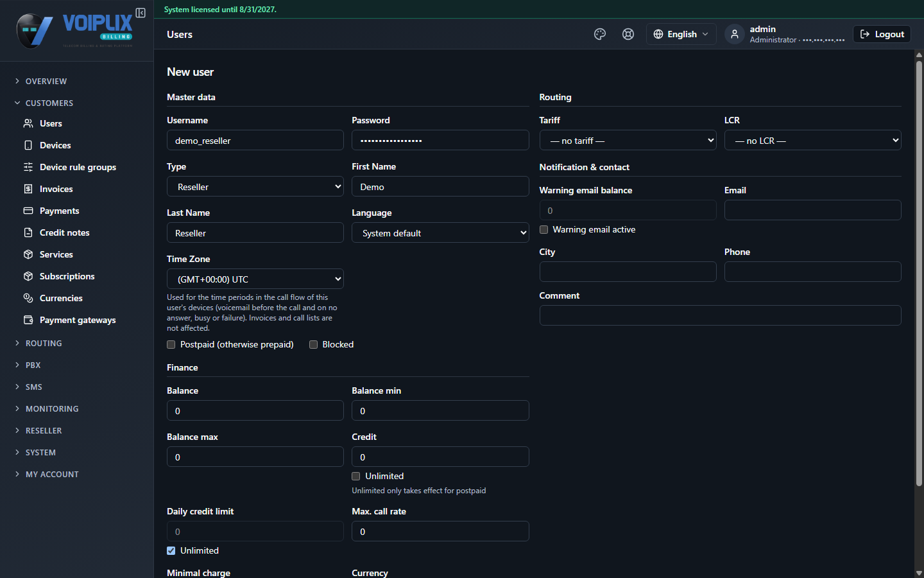Click the Devices sidebar icon
924x578 pixels.
(28, 145)
